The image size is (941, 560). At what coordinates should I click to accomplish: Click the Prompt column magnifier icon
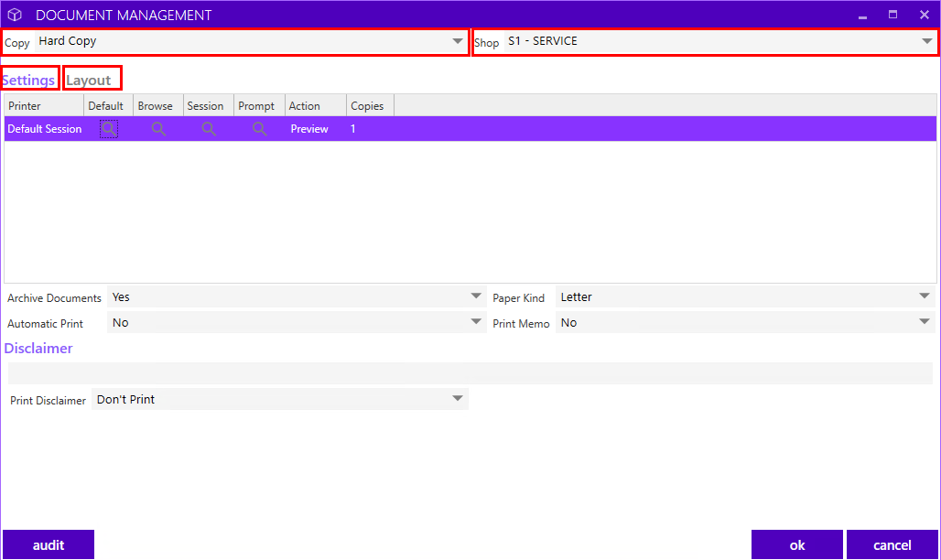coord(259,128)
